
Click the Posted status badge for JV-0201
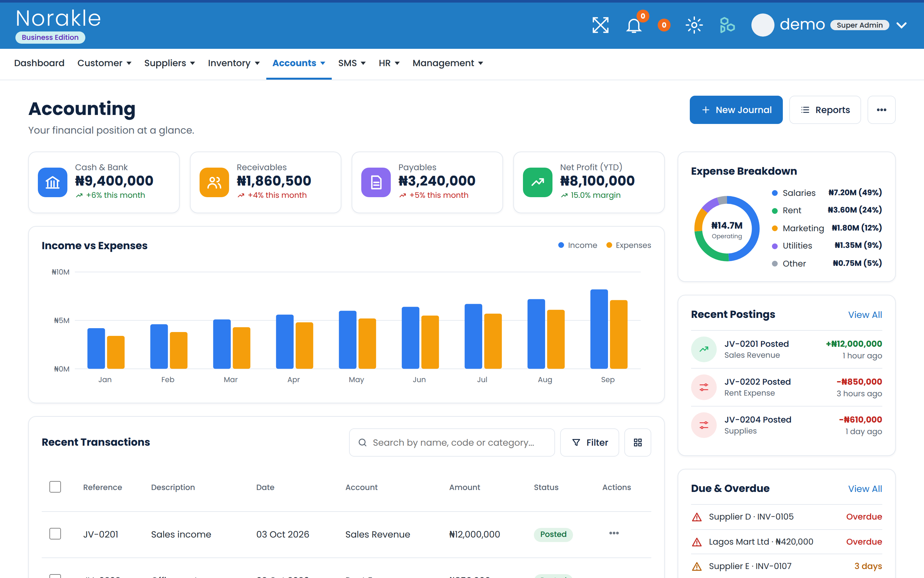coord(553,534)
